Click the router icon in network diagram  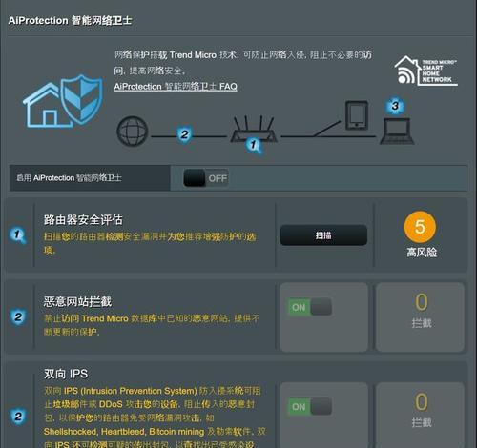pyautogui.click(x=254, y=130)
